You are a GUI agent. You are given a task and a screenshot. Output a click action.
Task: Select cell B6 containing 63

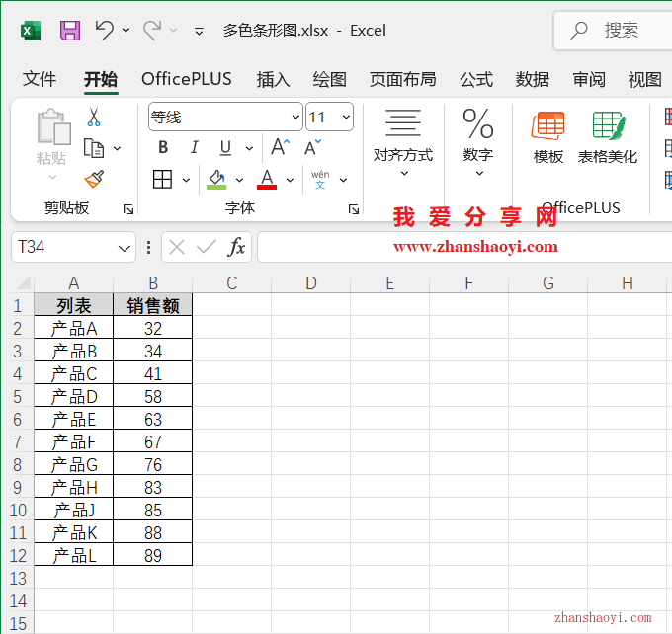(152, 420)
